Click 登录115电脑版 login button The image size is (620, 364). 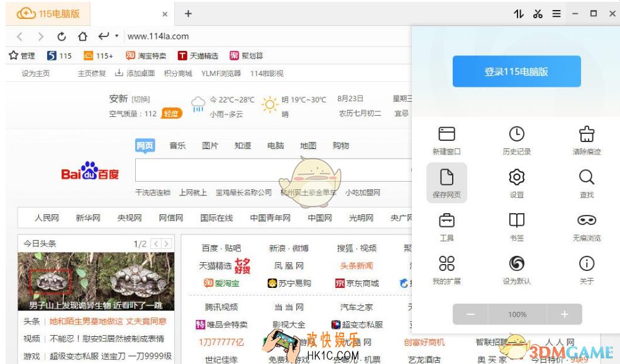tap(516, 71)
